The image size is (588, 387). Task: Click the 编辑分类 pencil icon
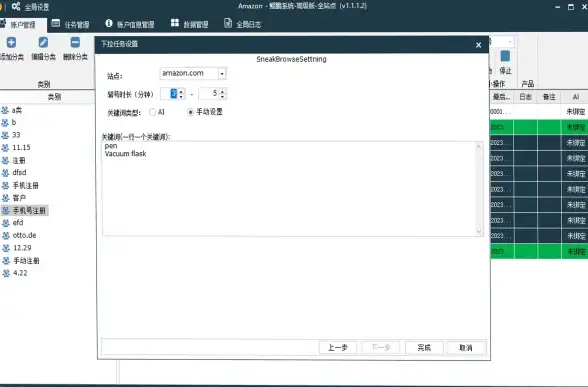[x=43, y=42]
